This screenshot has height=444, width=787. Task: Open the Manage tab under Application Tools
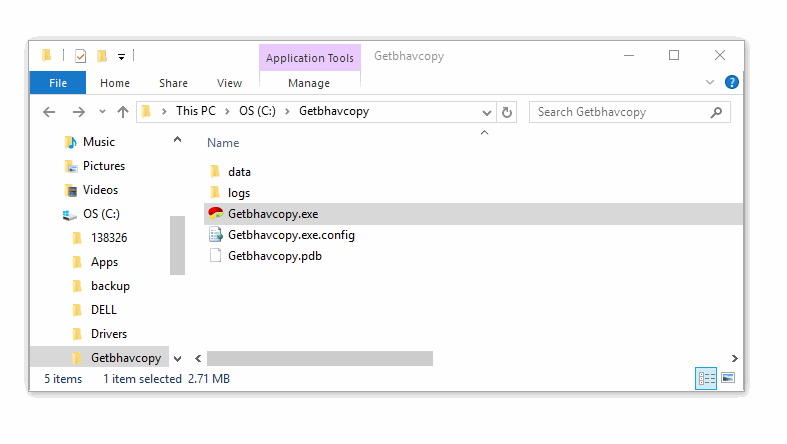pyautogui.click(x=309, y=83)
